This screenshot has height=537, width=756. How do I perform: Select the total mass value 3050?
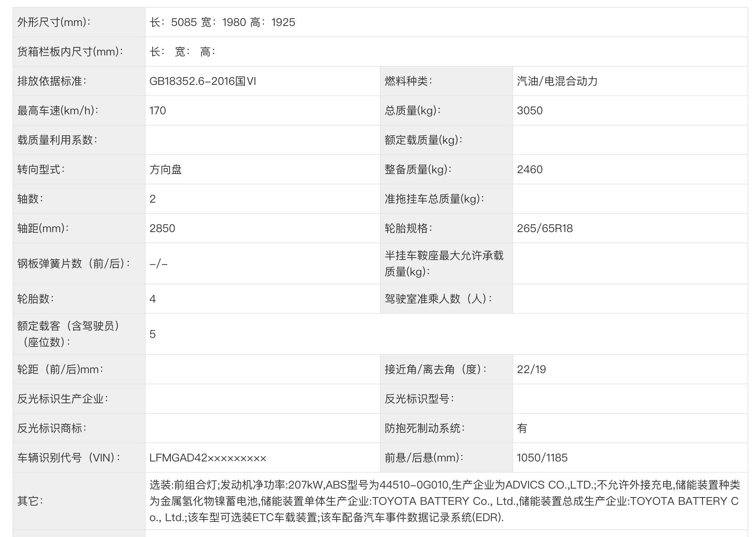(x=530, y=110)
